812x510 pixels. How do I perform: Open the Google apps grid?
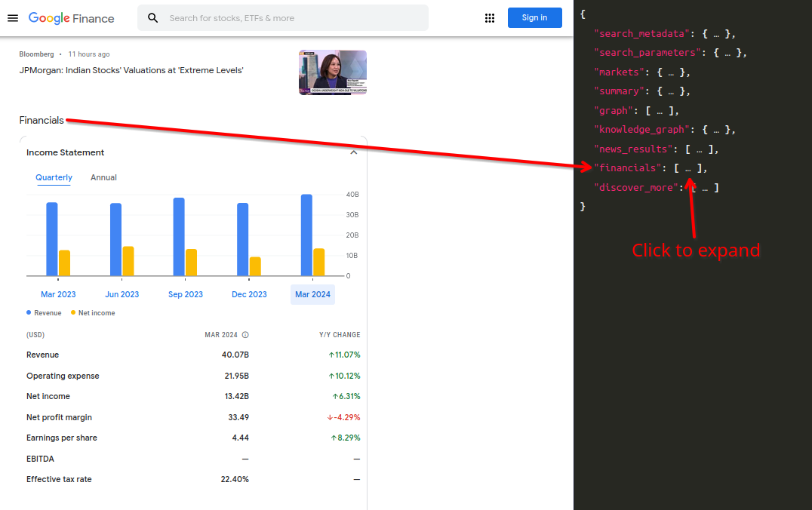[489, 18]
